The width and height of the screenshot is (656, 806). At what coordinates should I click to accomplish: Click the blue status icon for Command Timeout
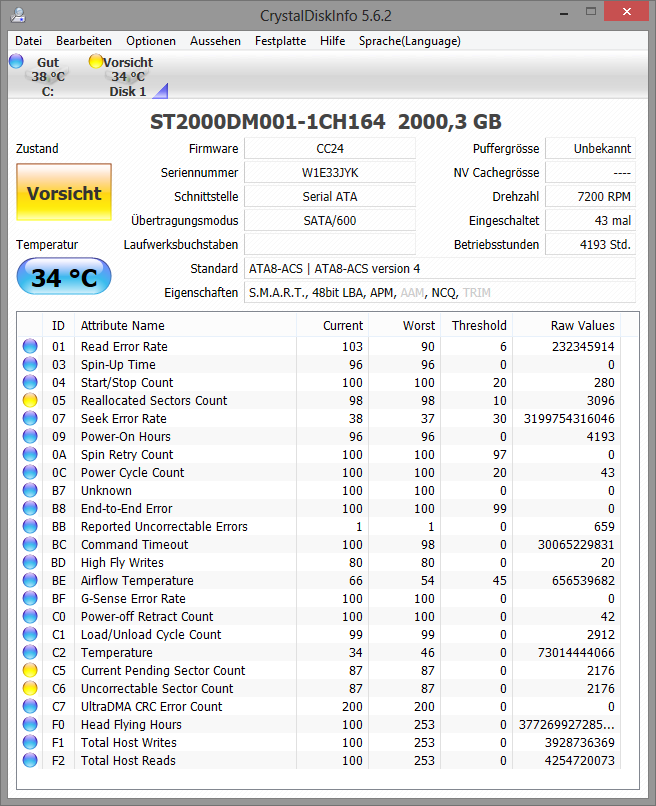30,544
